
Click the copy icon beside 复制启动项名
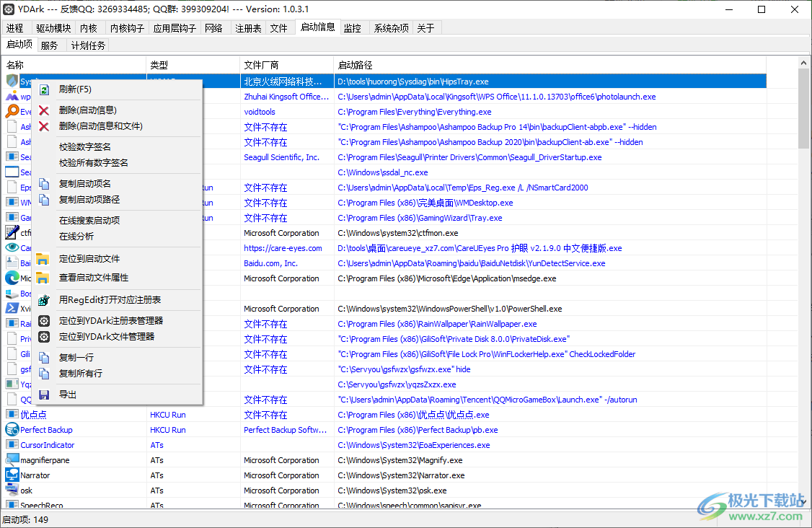click(x=44, y=184)
